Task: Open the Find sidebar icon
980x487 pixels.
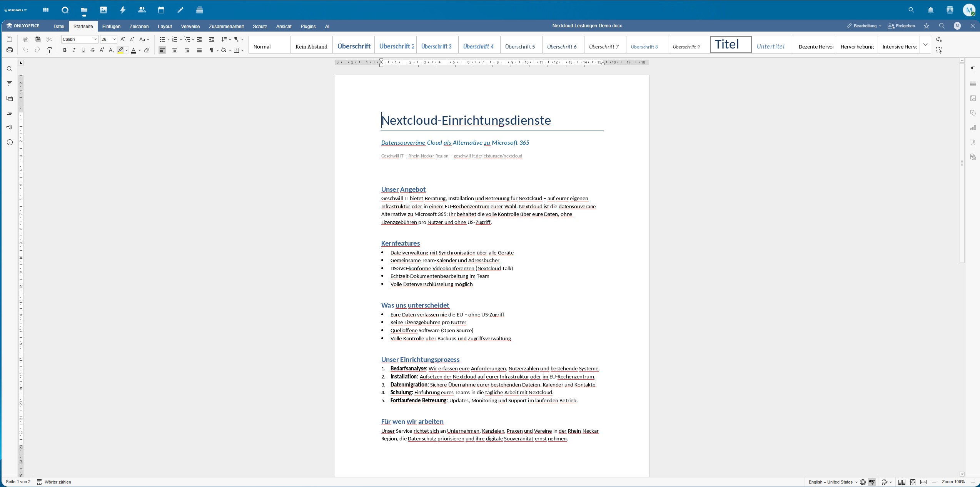Action: click(10, 69)
